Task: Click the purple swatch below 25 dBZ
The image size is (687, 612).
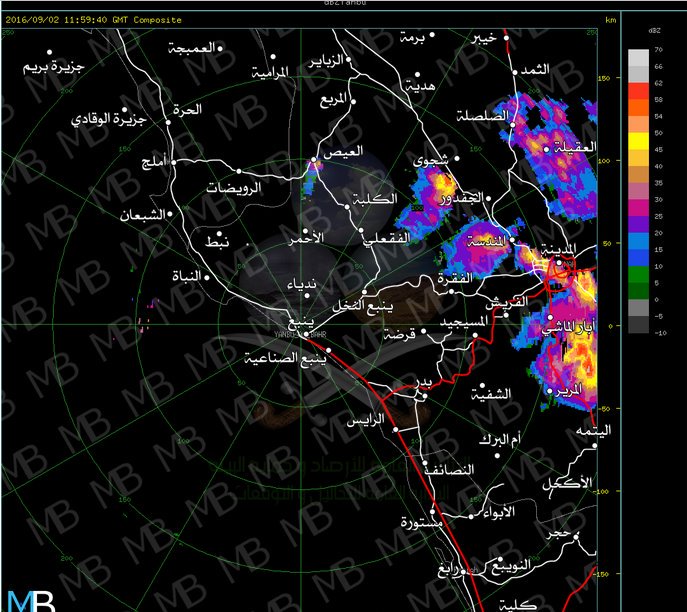Action: (x=638, y=224)
